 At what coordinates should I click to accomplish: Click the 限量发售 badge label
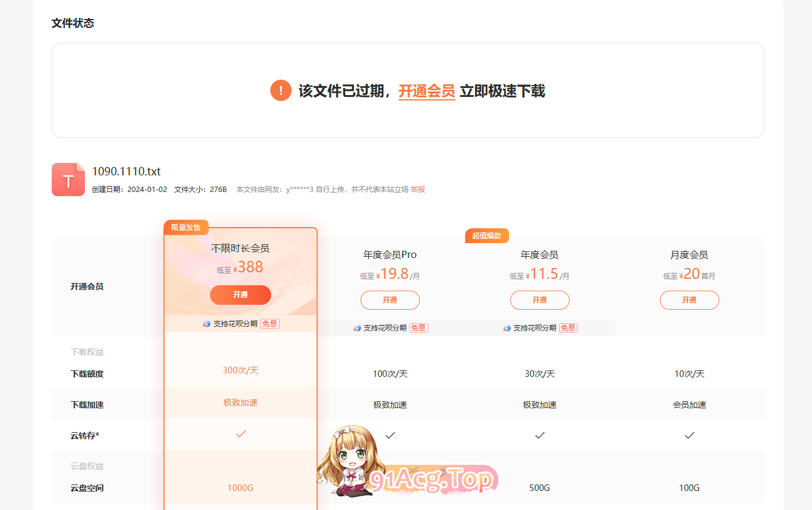pyautogui.click(x=186, y=228)
